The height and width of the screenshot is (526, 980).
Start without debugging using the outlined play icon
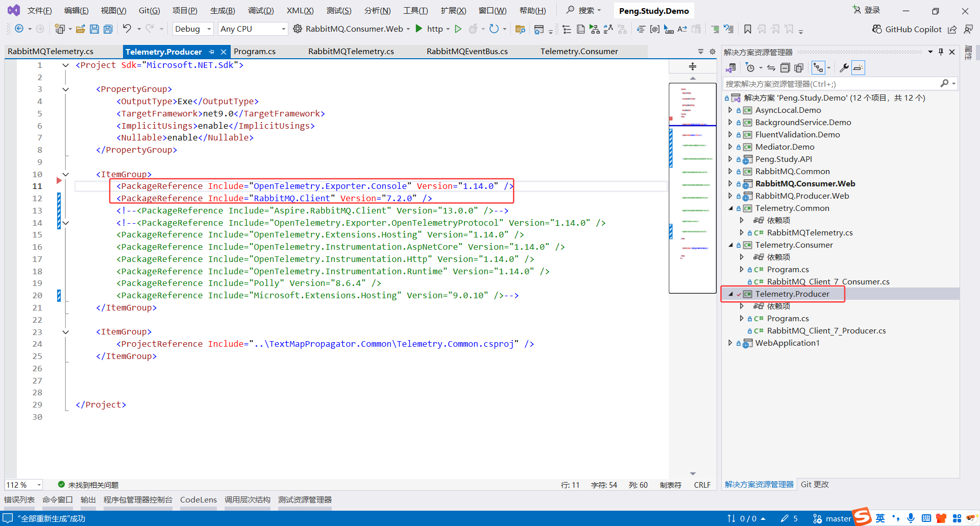458,29
